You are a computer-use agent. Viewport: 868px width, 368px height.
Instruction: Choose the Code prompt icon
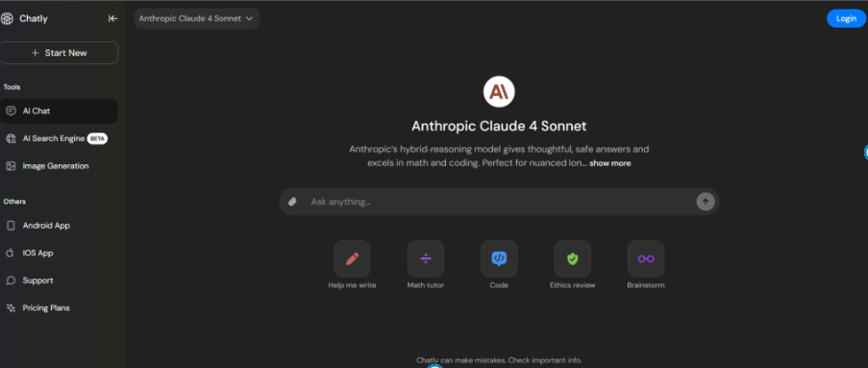(499, 258)
